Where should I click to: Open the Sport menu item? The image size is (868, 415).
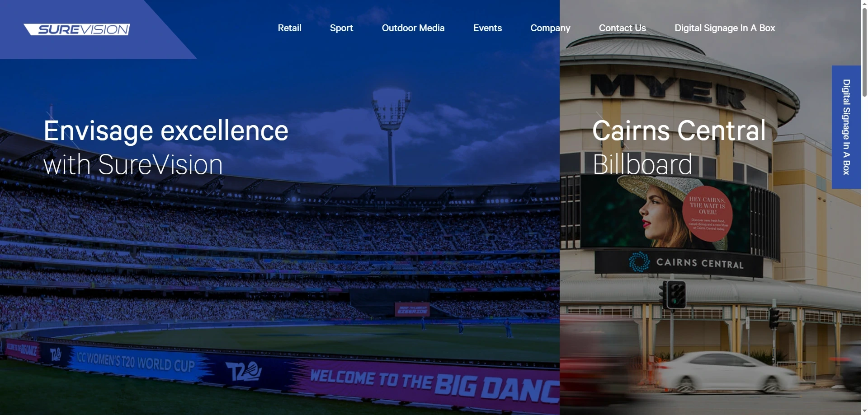[x=341, y=28]
